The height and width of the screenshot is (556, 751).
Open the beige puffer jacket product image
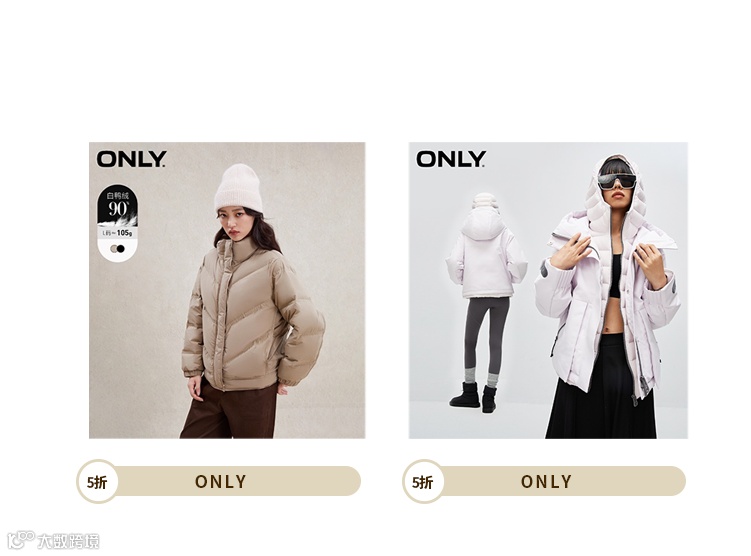pos(227,290)
